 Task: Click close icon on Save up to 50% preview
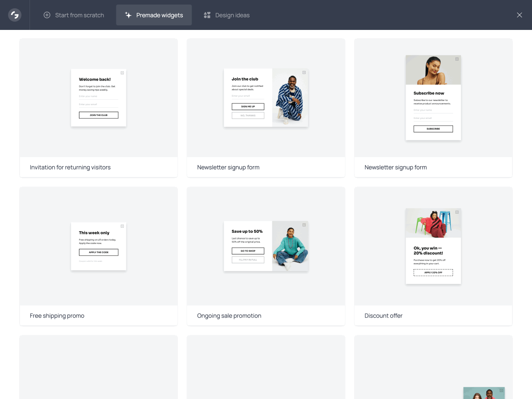point(304,225)
